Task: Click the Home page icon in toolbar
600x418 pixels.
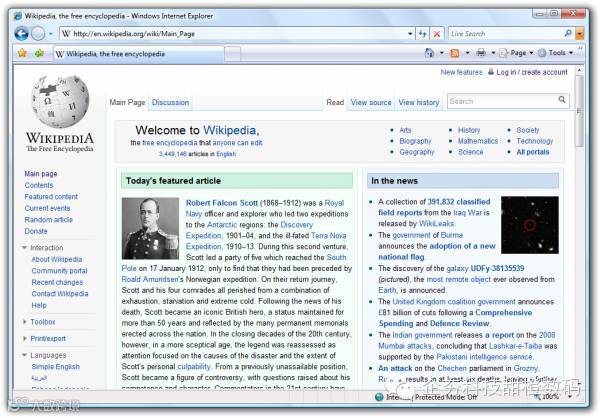Action: tap(429, 53)
